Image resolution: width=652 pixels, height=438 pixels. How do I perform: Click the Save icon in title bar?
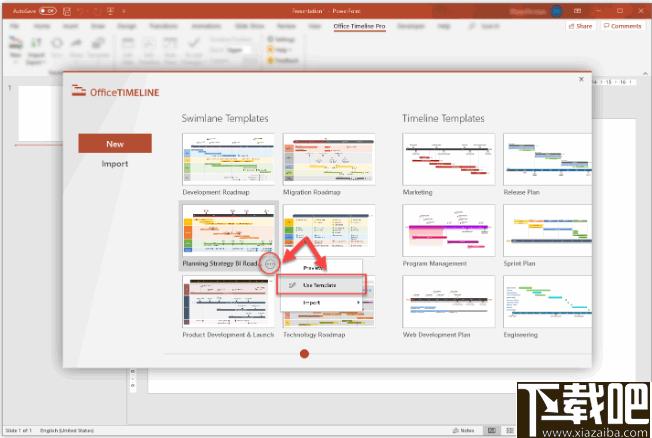(67, 11)
